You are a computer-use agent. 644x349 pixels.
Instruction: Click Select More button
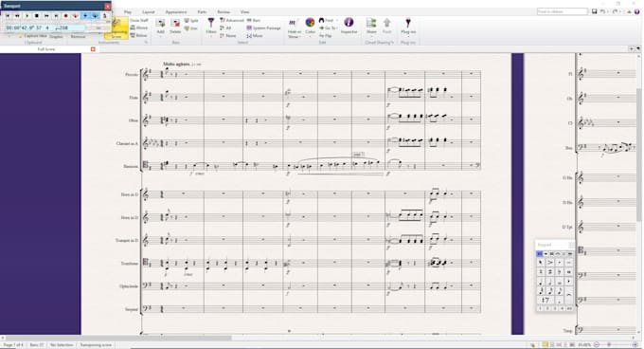pos(255,36)
